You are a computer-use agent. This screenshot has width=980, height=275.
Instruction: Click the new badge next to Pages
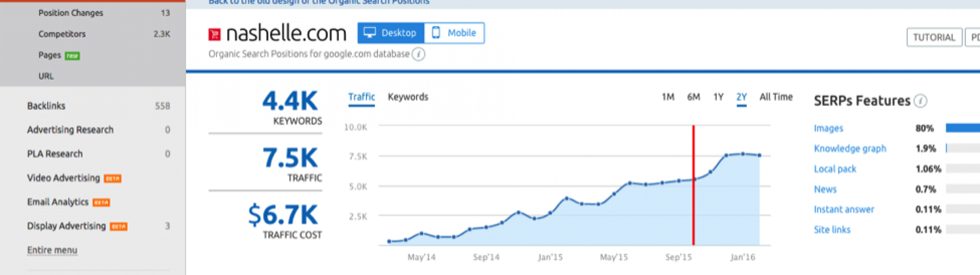(x=72, y=56)
